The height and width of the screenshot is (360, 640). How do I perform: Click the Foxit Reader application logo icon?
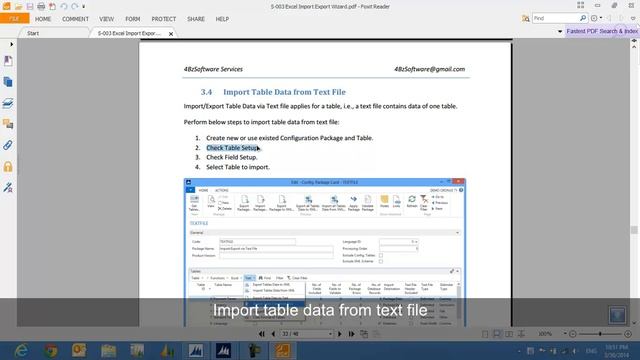pos(7,6)
